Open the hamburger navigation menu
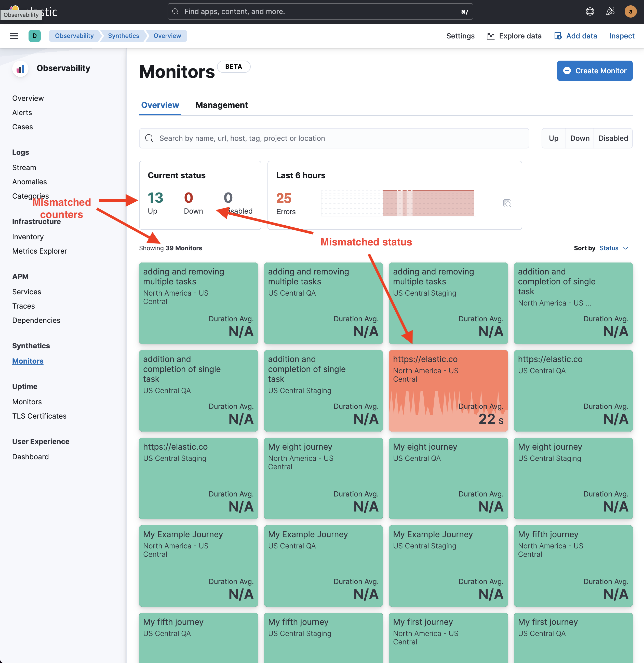The image size is (644, 663). [14, 36]
